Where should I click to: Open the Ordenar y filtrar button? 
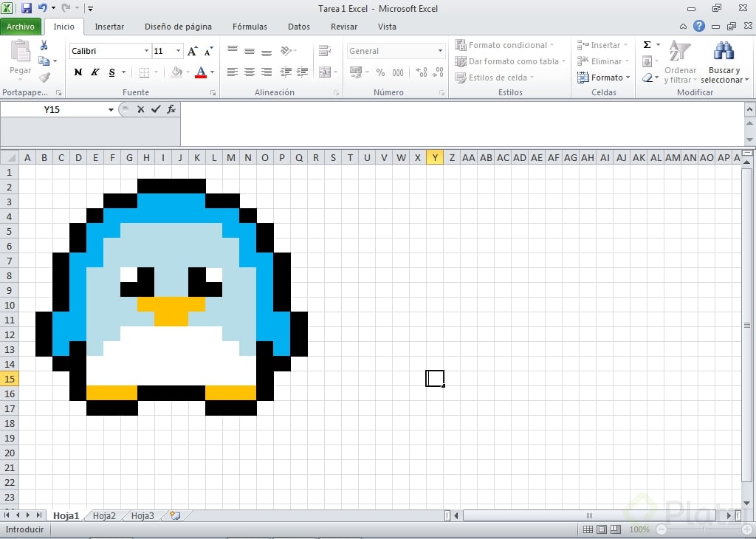point(680,61)
